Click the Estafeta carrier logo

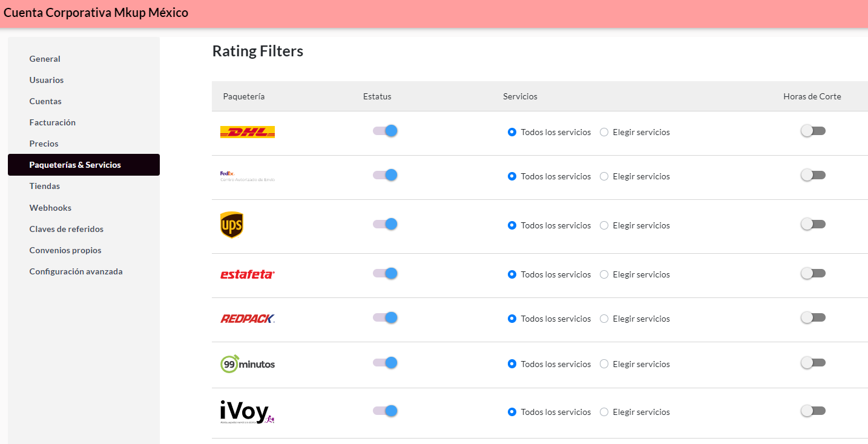pos(247,274)
